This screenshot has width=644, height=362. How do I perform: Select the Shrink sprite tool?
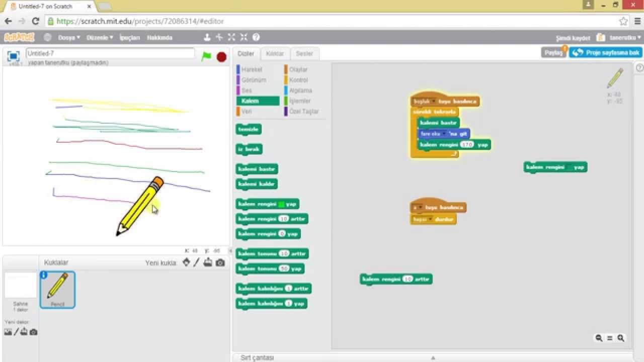coord(244,37)
